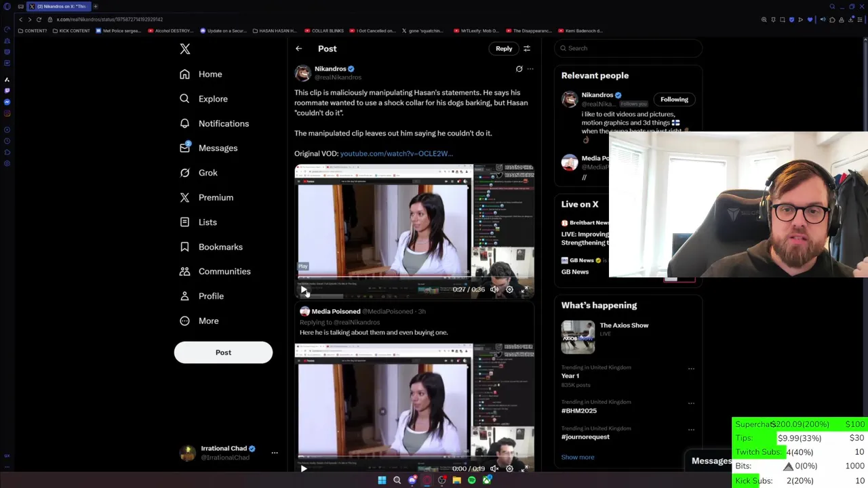The height and width of the screenshot is (488, 868).
Task: Open settings gear on reply video
Action: point(509,468)
